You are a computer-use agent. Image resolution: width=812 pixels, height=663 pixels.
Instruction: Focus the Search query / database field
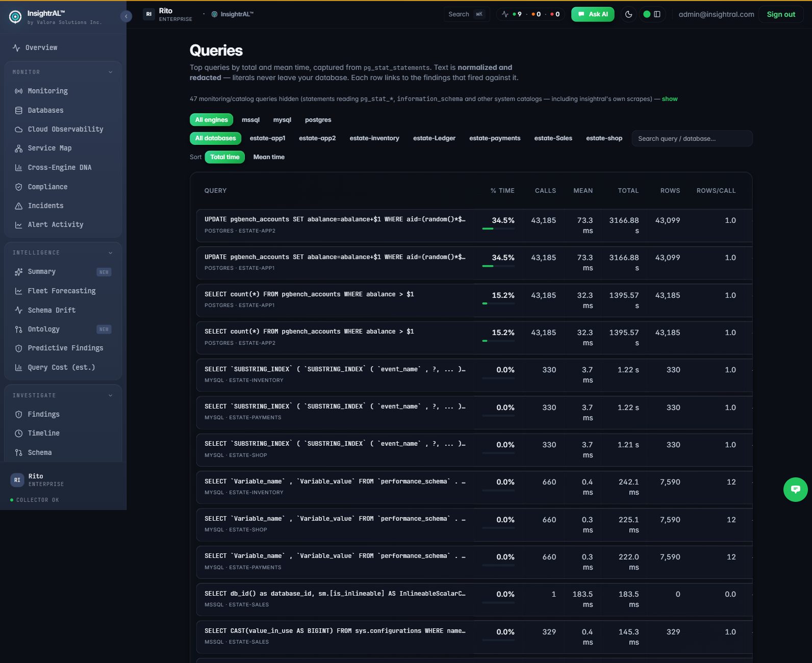tap(692, 139)
